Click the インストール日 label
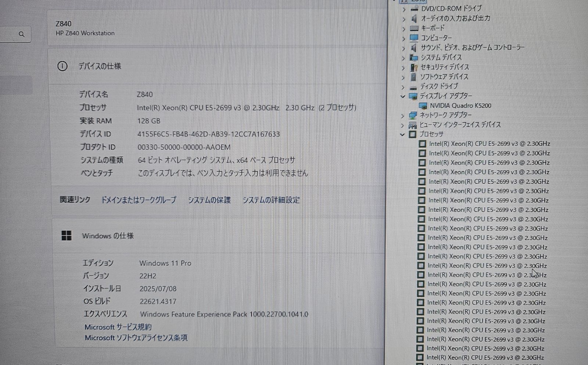This screenshot has width=588, height=365. (102, 289)
